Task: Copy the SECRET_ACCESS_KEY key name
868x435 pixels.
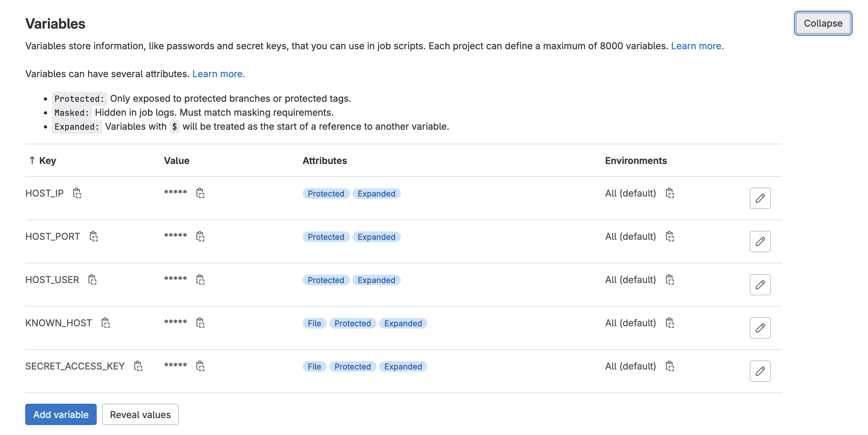Action: pyautogui.click(x=138, y=366)
